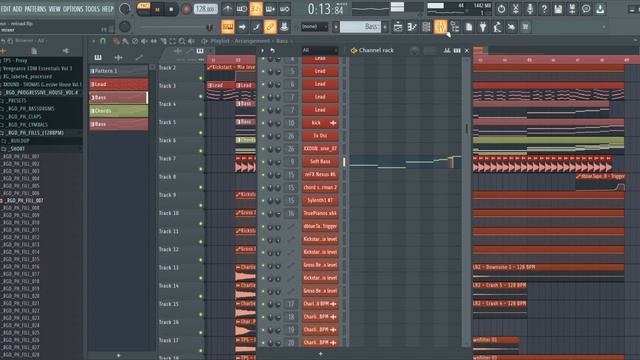640x360 pixels.
Task: Select the Sylenth1 #7 channel button
Action: click(320, 200)
